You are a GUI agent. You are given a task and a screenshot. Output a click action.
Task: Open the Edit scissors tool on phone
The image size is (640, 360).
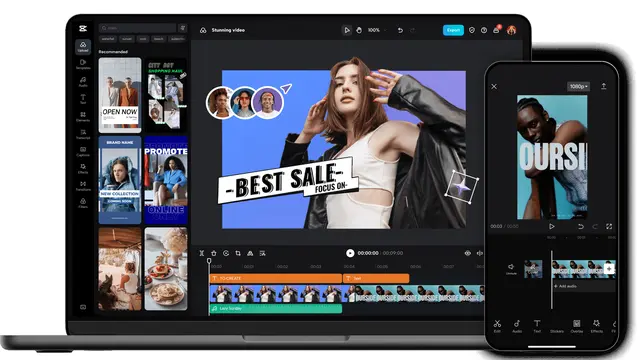(497, 326)
